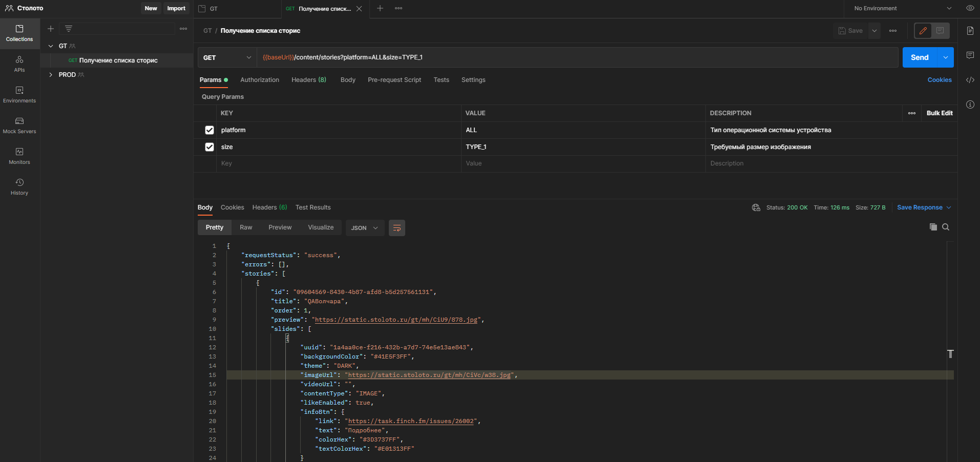This screenshot has width=980, height=462.
Task: Click the environment quick look eye icon
Action: pyautogui.click(x=970, y=8)
